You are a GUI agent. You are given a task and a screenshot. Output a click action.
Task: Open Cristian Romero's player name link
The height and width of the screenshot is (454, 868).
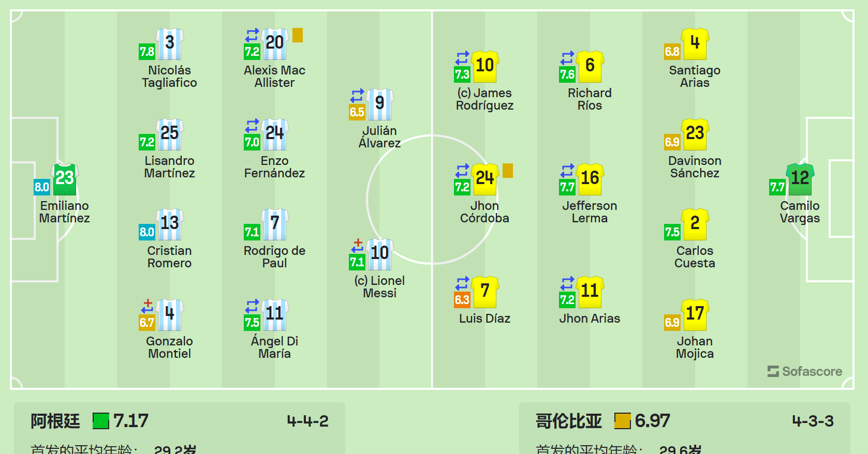tap(169, 257)
